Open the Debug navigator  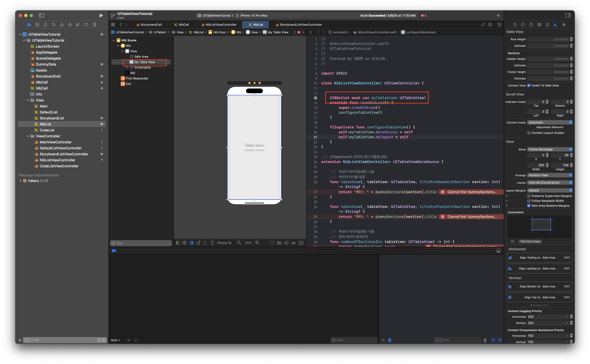78,25
